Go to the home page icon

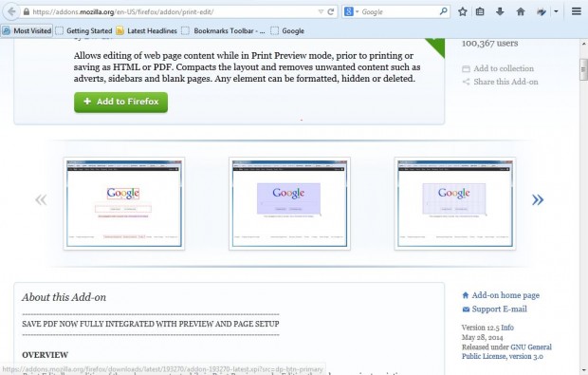tap(521, 11)
